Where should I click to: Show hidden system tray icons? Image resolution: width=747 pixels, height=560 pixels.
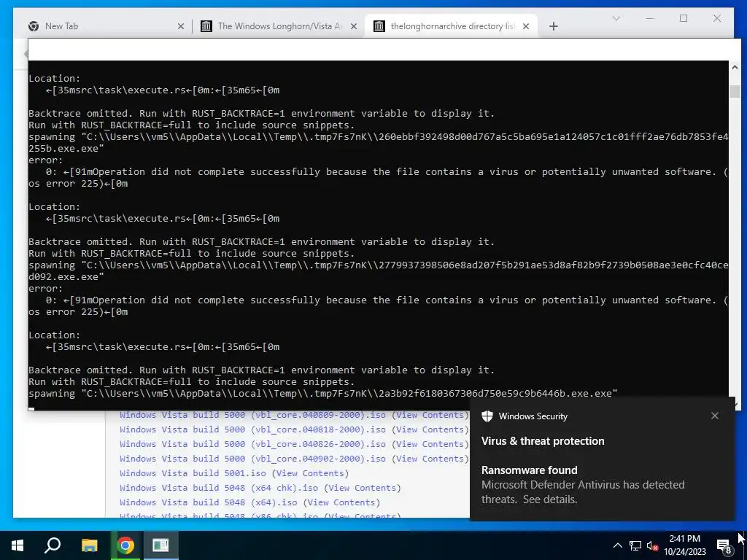click(x=617, y=545)
